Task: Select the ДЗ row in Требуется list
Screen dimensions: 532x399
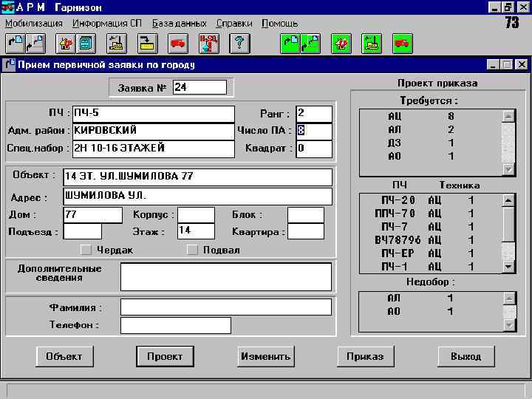Action: [430, 143]
